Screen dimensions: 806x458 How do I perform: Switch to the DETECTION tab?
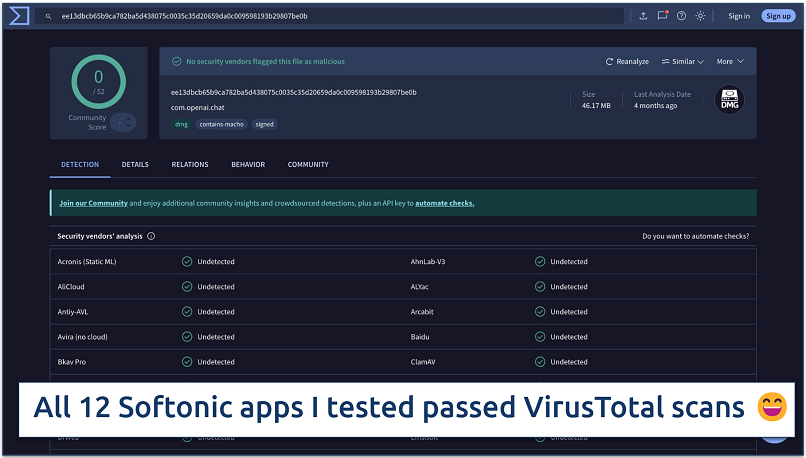80,164
